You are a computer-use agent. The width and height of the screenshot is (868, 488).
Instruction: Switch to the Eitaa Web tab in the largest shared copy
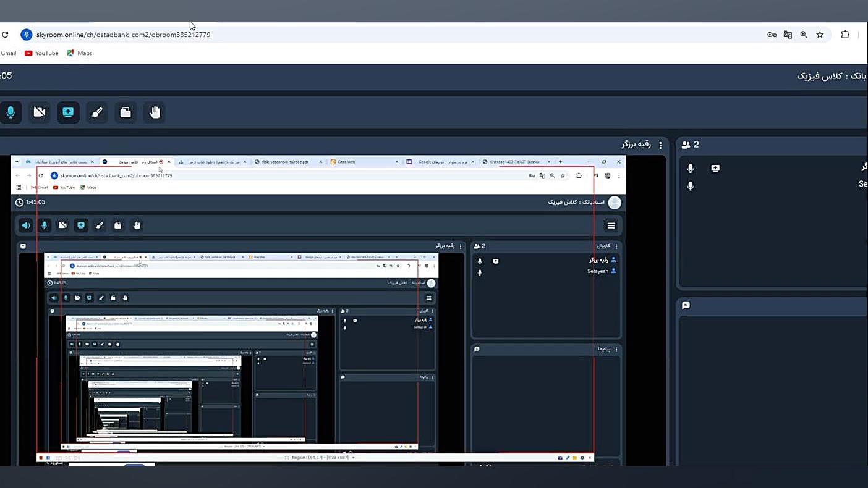[x=364, y=162]
